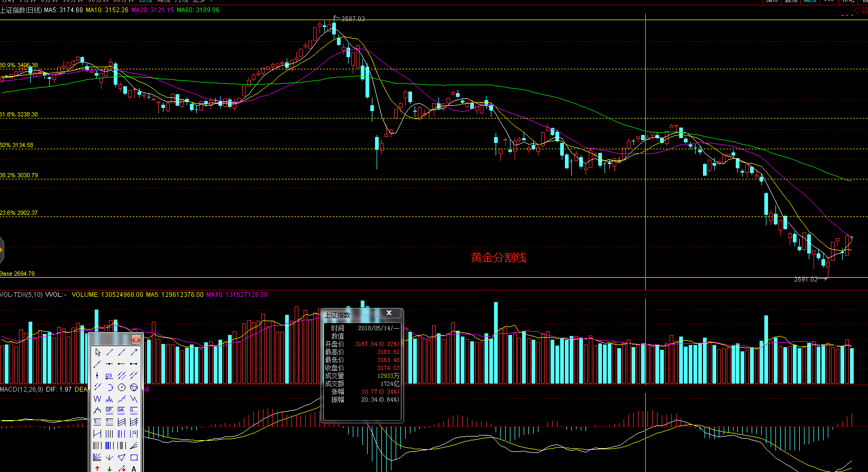
Task: Select the GP golden line tool
Action: (109, 411)
